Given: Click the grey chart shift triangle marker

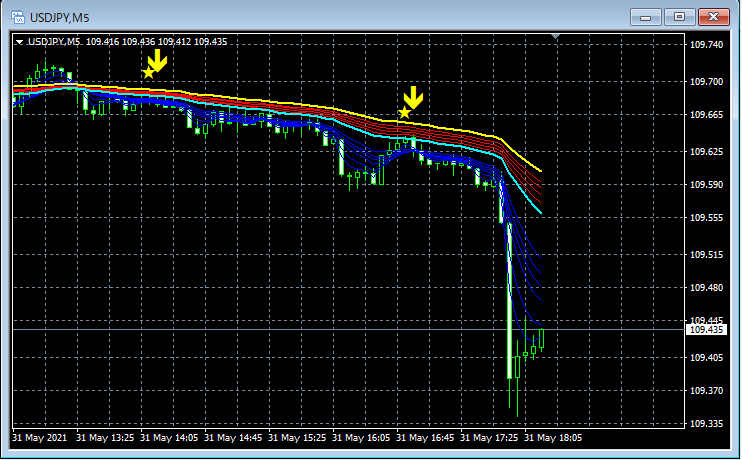Looking at the screenshot, I should 556,36.
